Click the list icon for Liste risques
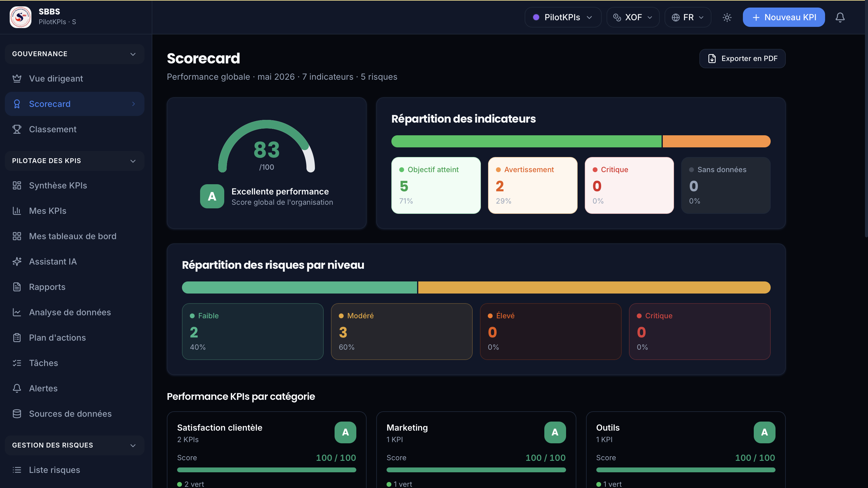The image size is (868, 488). tap(17, 470)
